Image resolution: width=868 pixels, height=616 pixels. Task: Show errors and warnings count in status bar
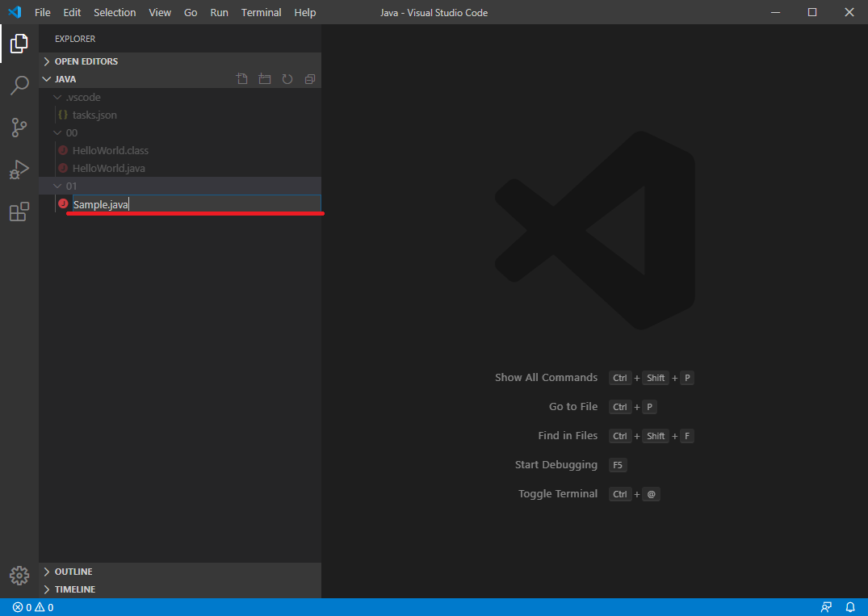click(33, 607)
